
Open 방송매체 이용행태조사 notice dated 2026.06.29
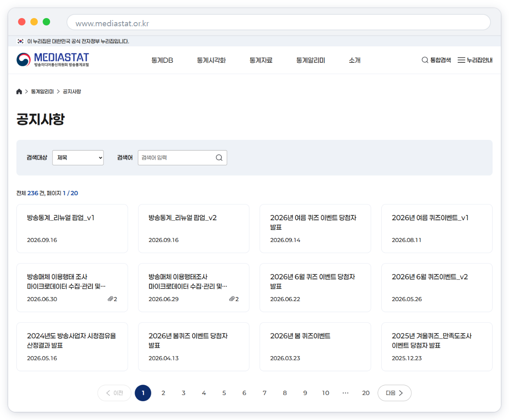click(194, 288)
